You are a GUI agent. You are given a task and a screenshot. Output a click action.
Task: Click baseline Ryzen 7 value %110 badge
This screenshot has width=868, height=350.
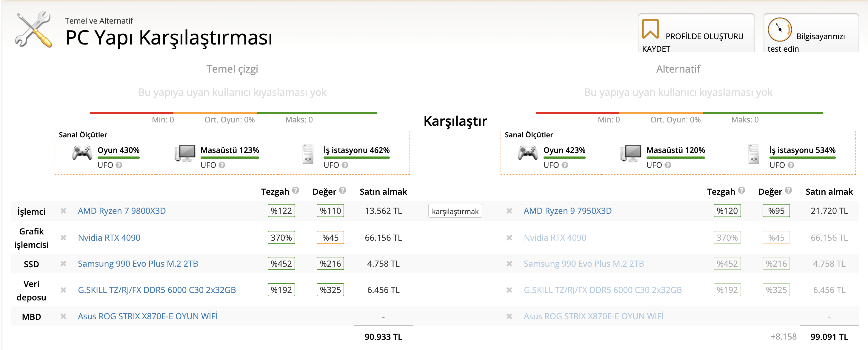point(330,211)
